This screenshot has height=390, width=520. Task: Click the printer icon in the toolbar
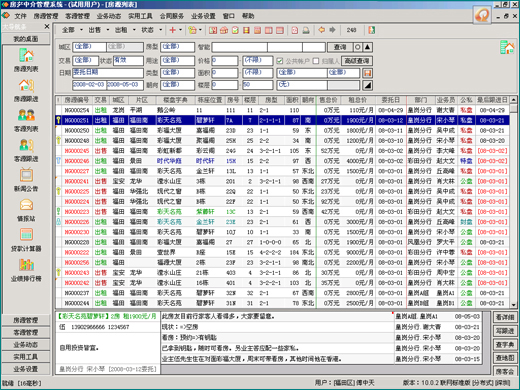[306, 30]
